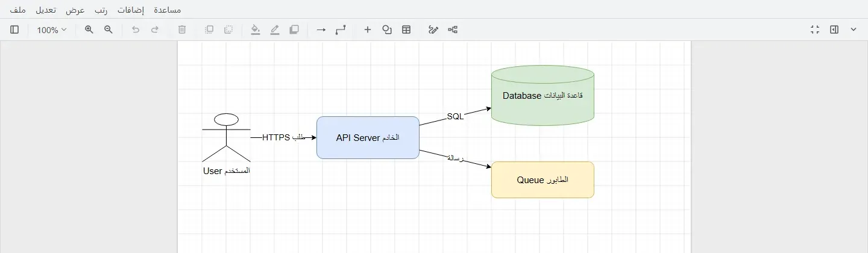Open the عرض menu

[x=75, y=10]
